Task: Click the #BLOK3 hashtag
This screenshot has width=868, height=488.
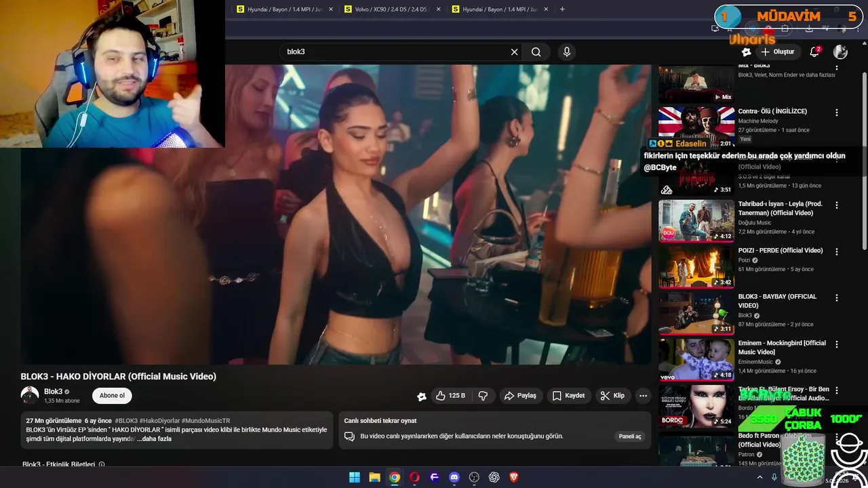Action: tap(126, 421)
